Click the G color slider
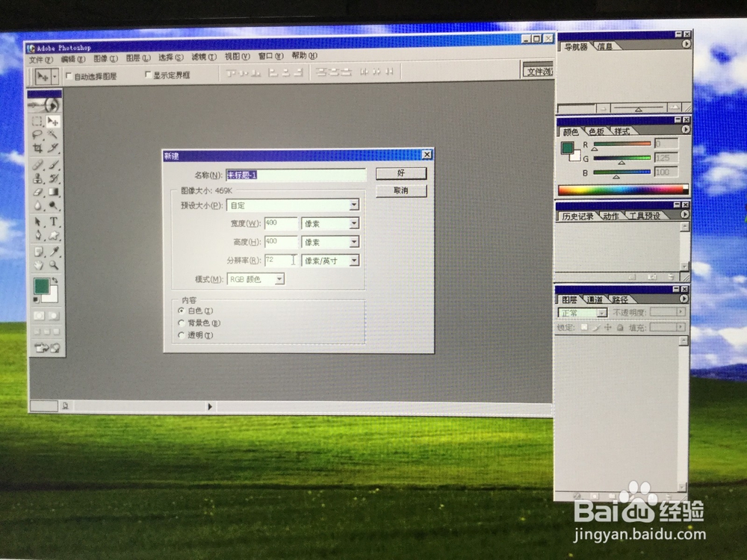The image size is (747, 560). (622, 158)
